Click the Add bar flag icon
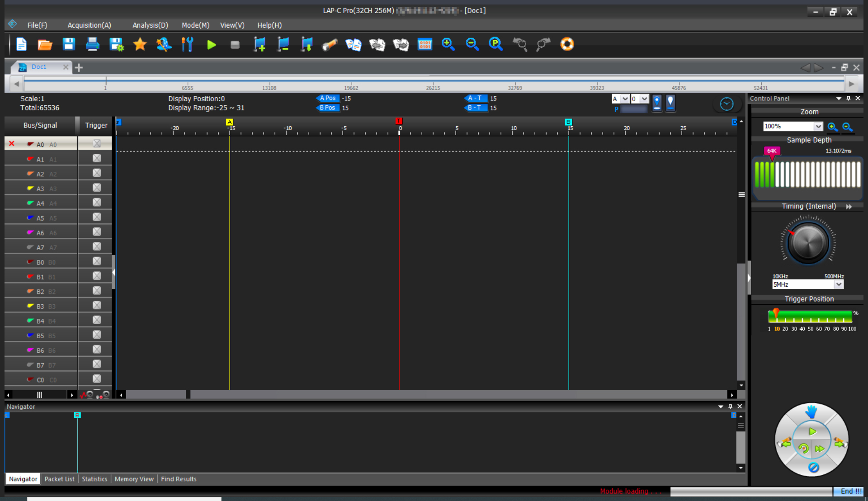The image size is (868, 501). click(x=259, y=45)
